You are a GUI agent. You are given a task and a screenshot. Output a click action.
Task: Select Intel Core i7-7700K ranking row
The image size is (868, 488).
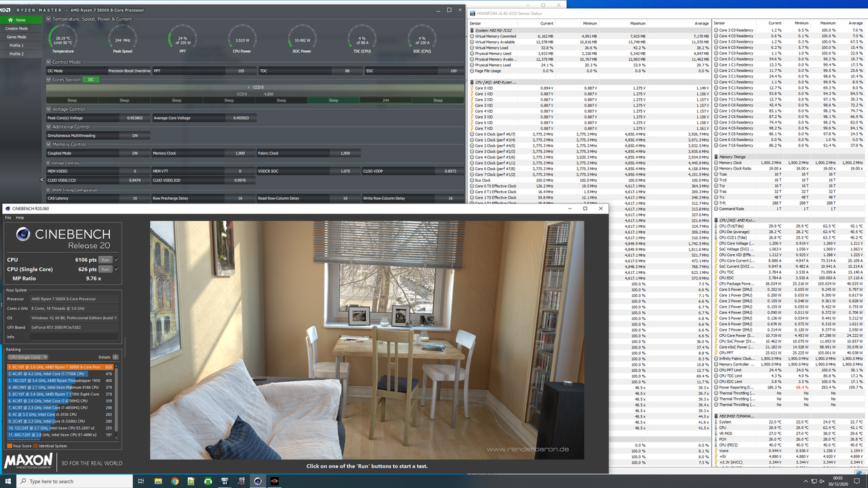click(x=60, y=374)
